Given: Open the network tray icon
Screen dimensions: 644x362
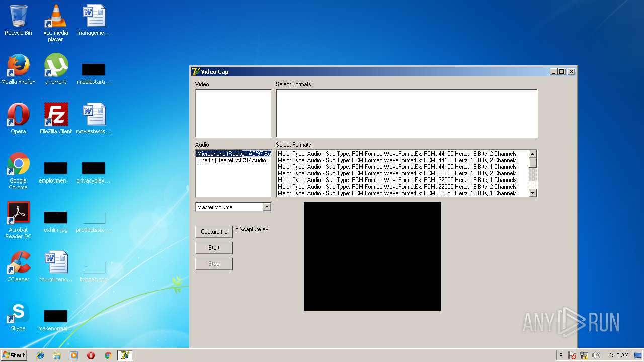Looking at the screenshot, I should point(584,355).
